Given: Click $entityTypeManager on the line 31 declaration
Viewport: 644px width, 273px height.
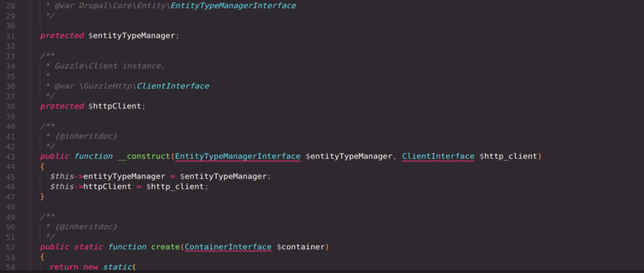Looking at the screenshot, I should pyautogui.click(x=133, y=36).
